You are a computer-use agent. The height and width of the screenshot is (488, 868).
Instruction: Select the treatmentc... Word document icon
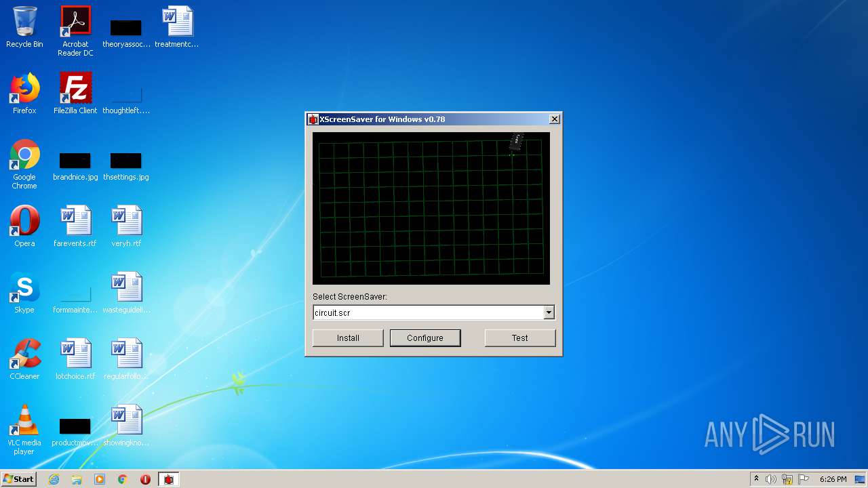pos(177,28)
